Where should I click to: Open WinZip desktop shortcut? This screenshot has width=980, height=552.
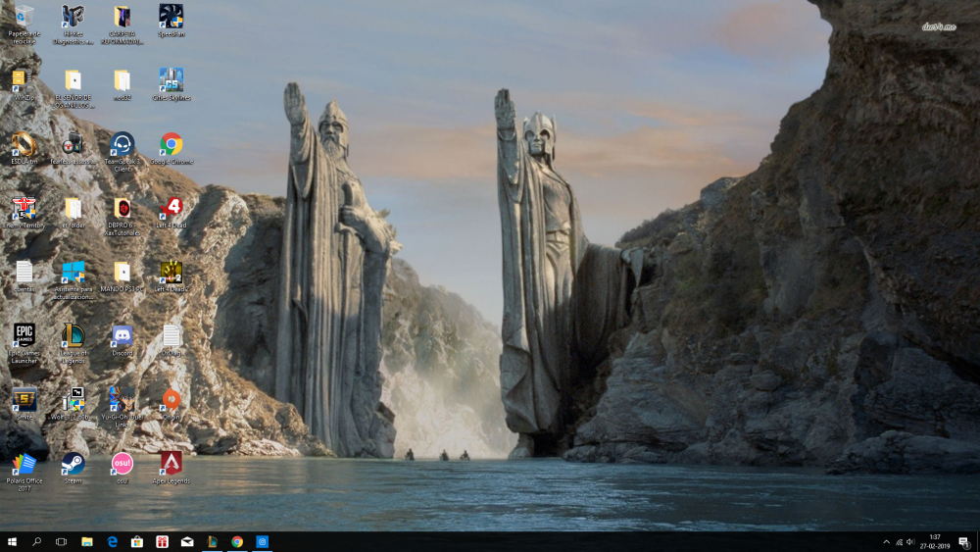coord(24,84)
